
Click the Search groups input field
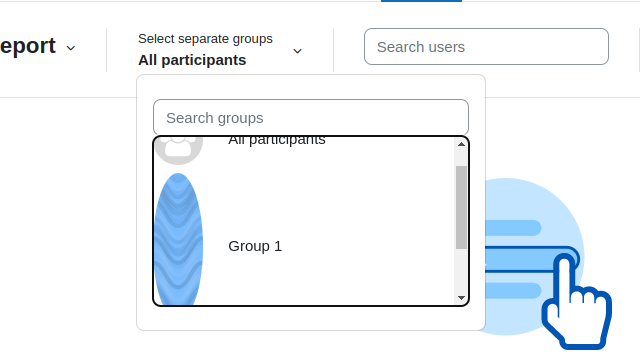(x=311, y=118)
